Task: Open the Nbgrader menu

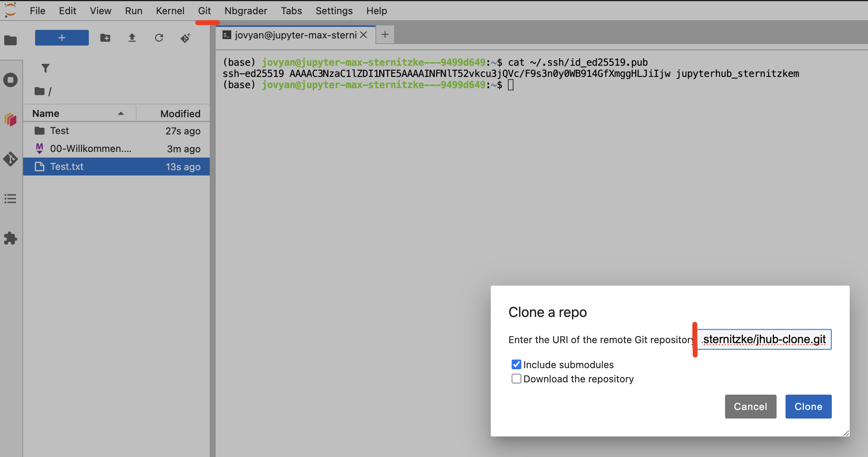Action: pos(246,11)
